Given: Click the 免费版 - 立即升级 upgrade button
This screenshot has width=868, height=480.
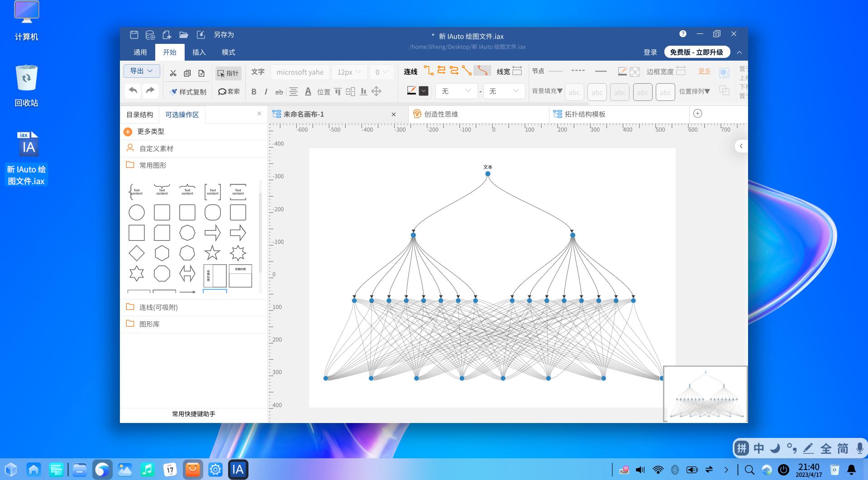Looking at the screenshot, I should 696,52.
